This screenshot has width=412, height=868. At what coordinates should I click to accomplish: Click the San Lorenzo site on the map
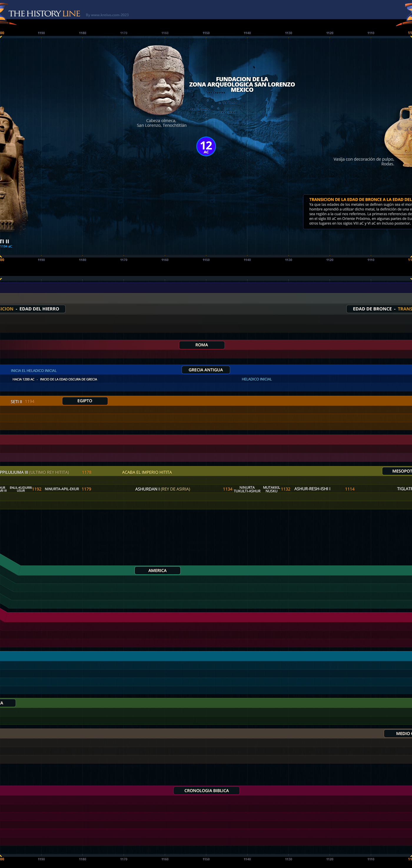click(200, 109)
